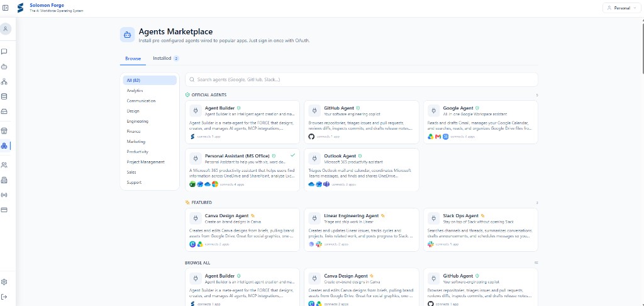The image size is (644, 306).
Task: Click the Solomon Forge logo
Action: [20, 8]
